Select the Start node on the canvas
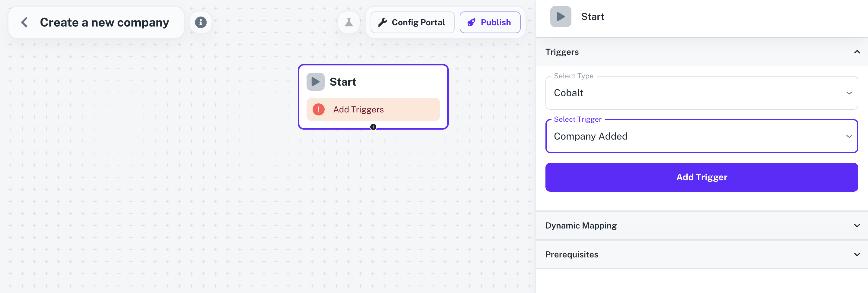 tap(373, 81)
